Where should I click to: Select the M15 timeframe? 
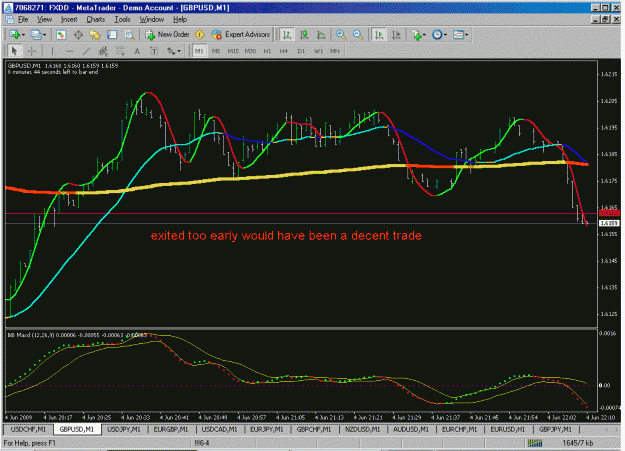[x=233, y=51]
